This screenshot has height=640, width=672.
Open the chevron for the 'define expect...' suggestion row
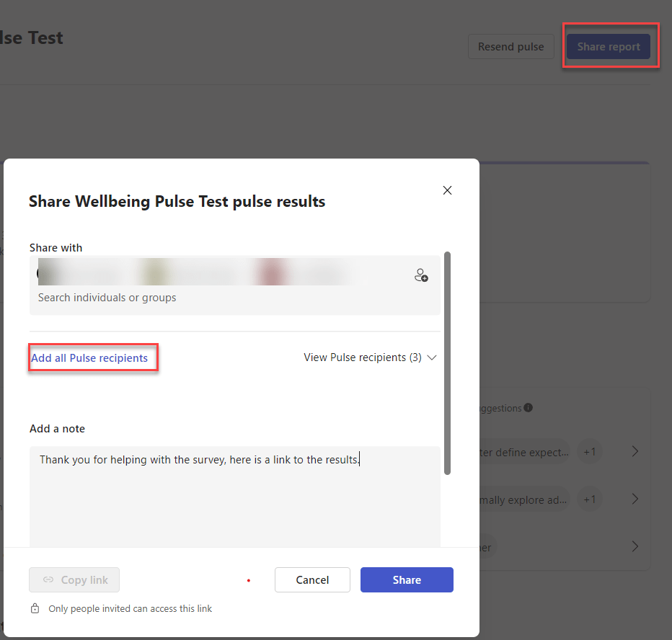[635, 452]
